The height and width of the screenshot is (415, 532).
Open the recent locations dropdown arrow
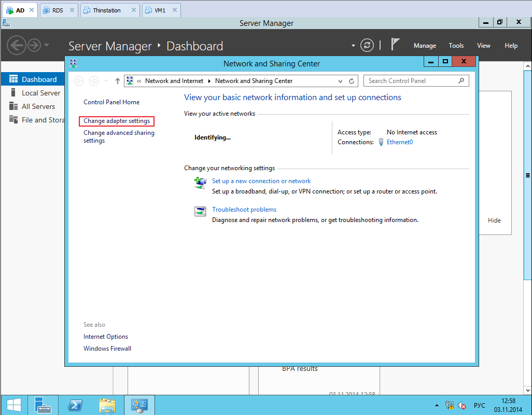tap(106, 81)
